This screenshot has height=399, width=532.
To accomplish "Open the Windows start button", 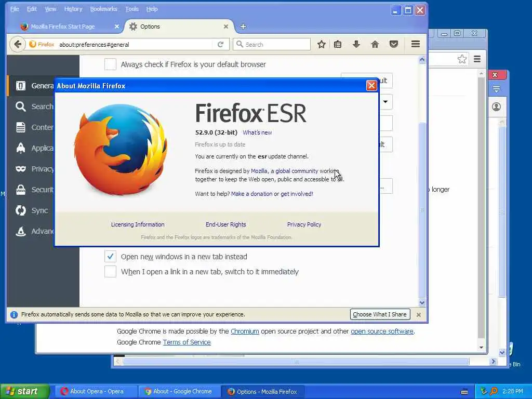I will pos(24,392).
